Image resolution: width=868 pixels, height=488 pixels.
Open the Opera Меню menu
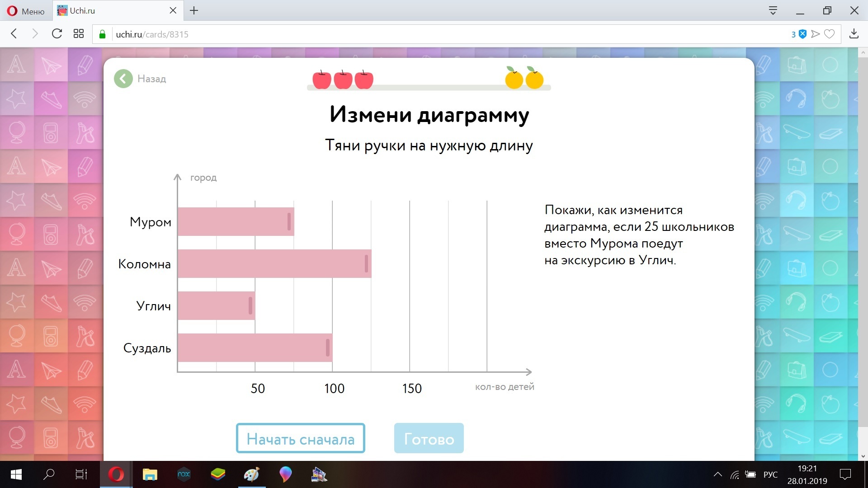tap(26, 11)
